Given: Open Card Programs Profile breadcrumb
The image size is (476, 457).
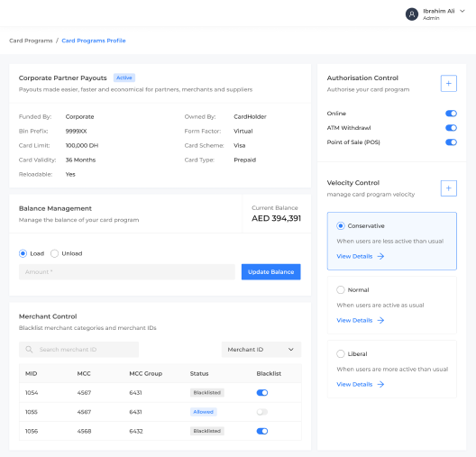Looking at the screenshot, I should (x=94, y=41).
